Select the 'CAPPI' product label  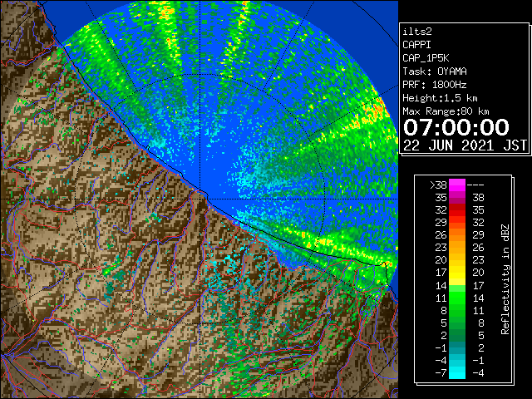(416, 45)
